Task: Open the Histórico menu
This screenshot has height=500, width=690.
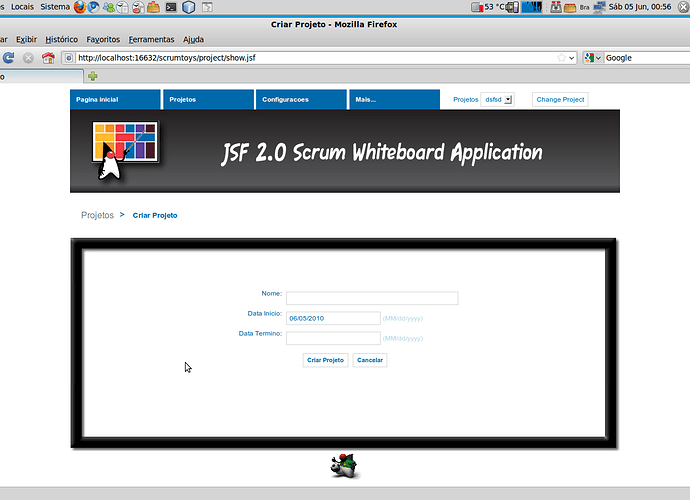Action: [x=62, y=40]
